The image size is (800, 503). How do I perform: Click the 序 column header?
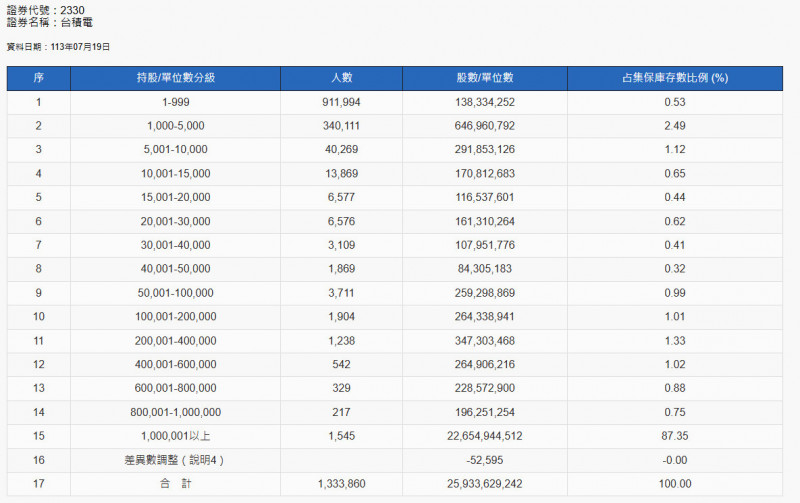38,78
